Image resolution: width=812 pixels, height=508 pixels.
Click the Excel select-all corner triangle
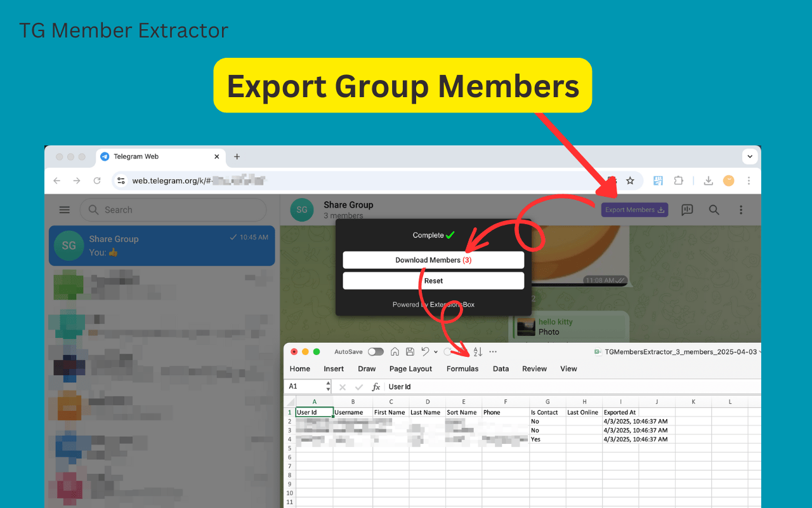point(290,402)
